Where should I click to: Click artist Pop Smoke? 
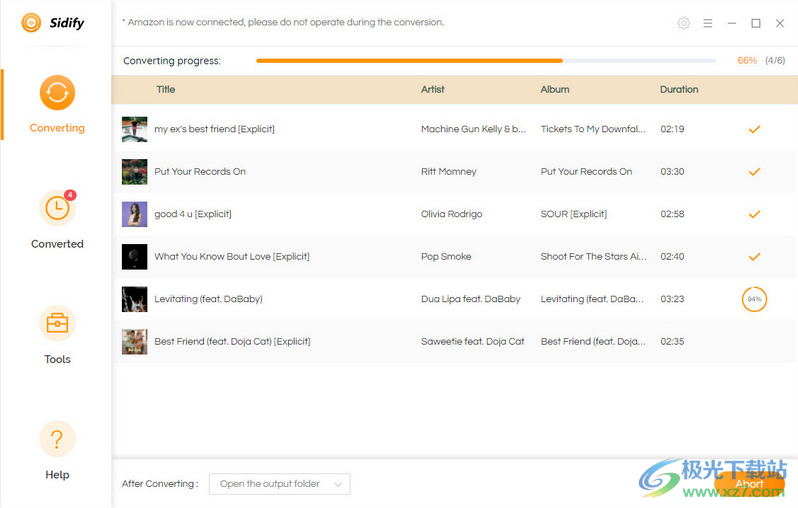point(446,257)
